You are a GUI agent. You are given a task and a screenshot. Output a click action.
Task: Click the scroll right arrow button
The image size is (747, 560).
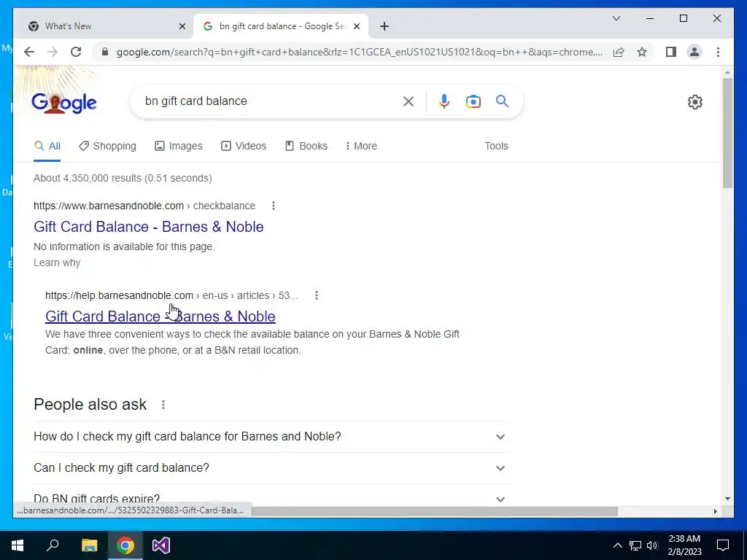tap(715, 511)
